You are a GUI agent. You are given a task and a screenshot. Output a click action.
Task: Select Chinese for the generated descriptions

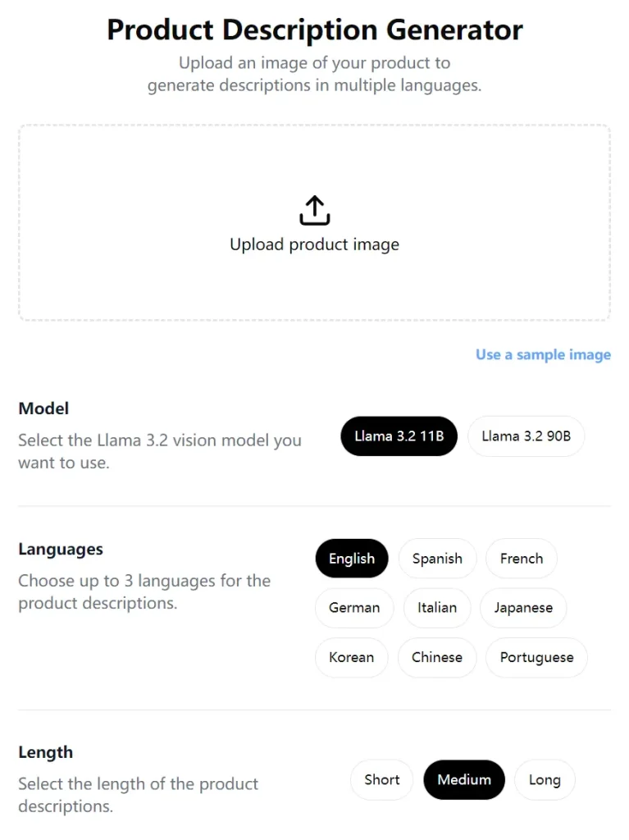tap(437, 657)
